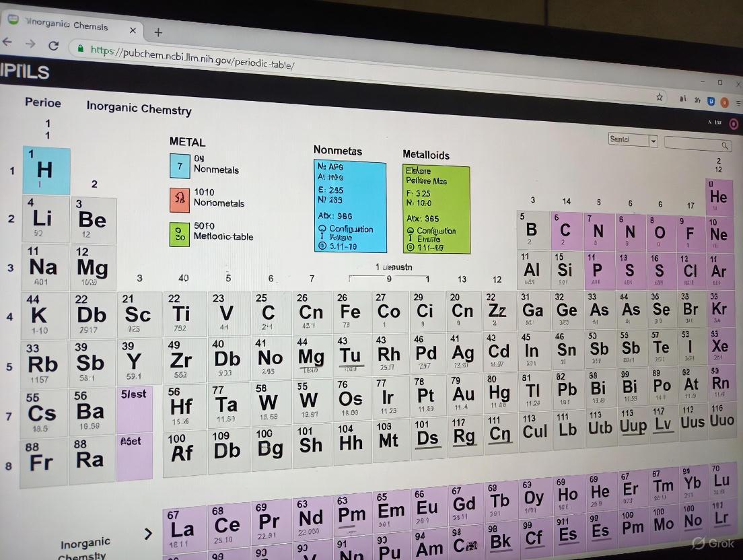The height and width of the screenshot is (560, 743).
Task: Click the green padlock icon in the address bar
Action: [81, 48]
